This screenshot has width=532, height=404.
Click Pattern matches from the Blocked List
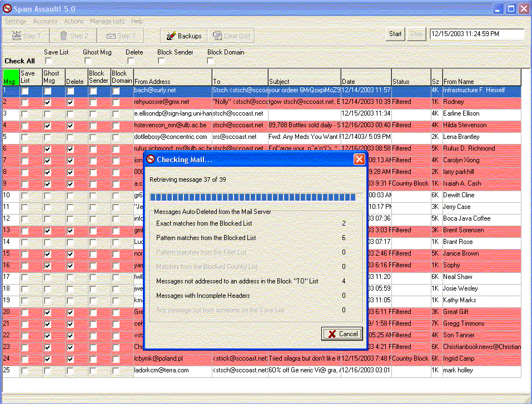(206, 238)
